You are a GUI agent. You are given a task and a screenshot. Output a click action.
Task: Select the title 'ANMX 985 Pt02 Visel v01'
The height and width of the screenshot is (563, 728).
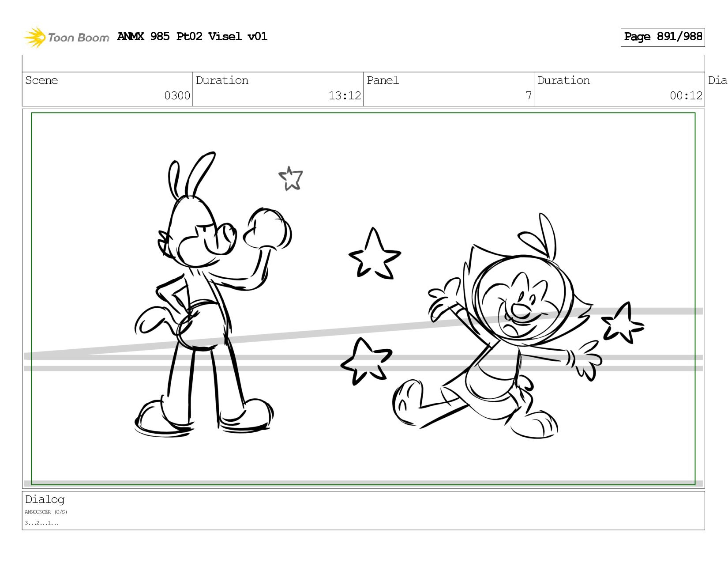click(x=192, y=36)
